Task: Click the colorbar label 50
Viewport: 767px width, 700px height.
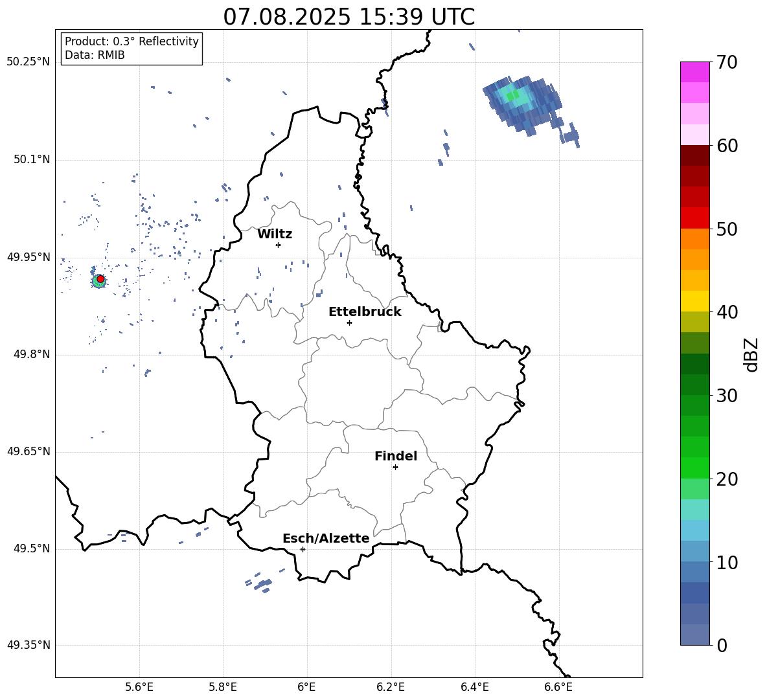Action: [x=727, y=229]
